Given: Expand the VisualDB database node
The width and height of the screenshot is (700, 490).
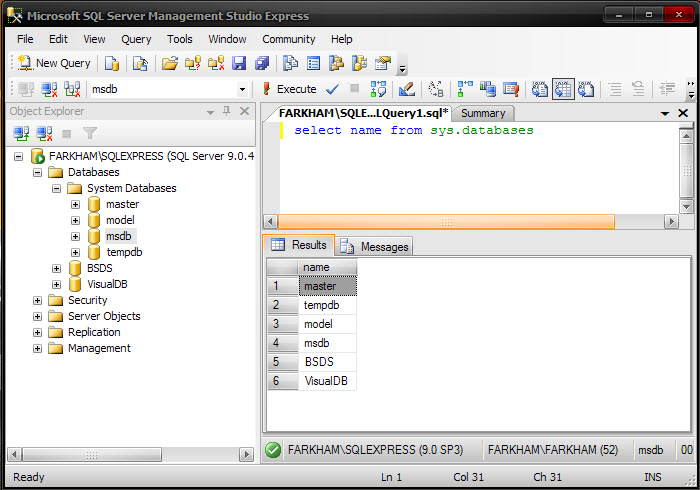Looking at the screenshot, I should (x=56, y=285).
